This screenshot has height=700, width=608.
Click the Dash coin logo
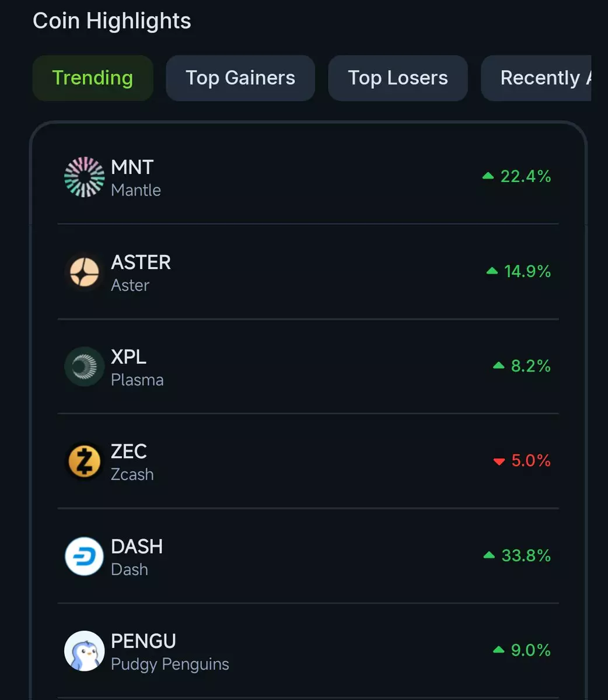coord(84,556)
